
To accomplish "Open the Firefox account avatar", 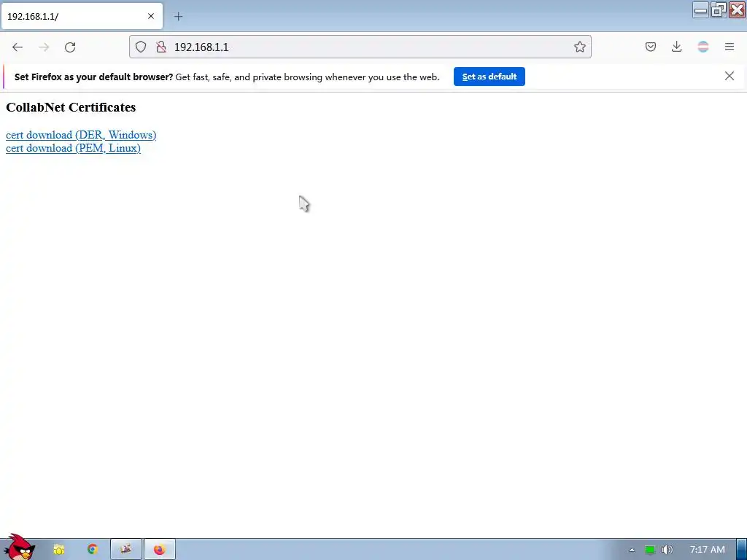I will (703, 47).
